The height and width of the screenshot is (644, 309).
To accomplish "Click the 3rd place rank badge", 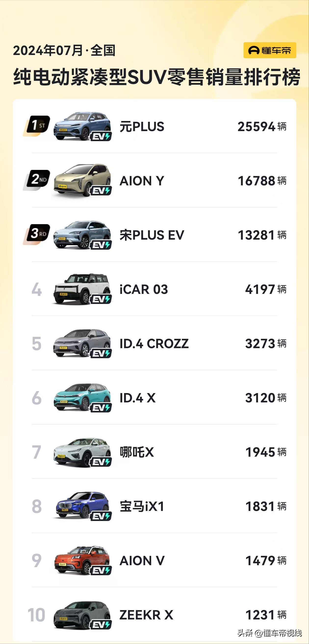I will 38,234.
